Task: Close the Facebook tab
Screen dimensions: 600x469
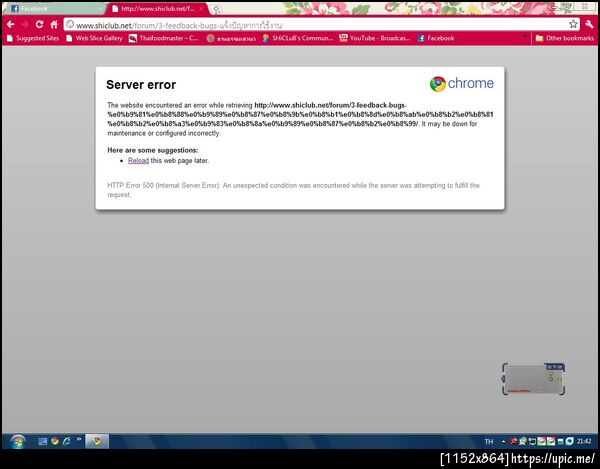Action: [100, 8]
